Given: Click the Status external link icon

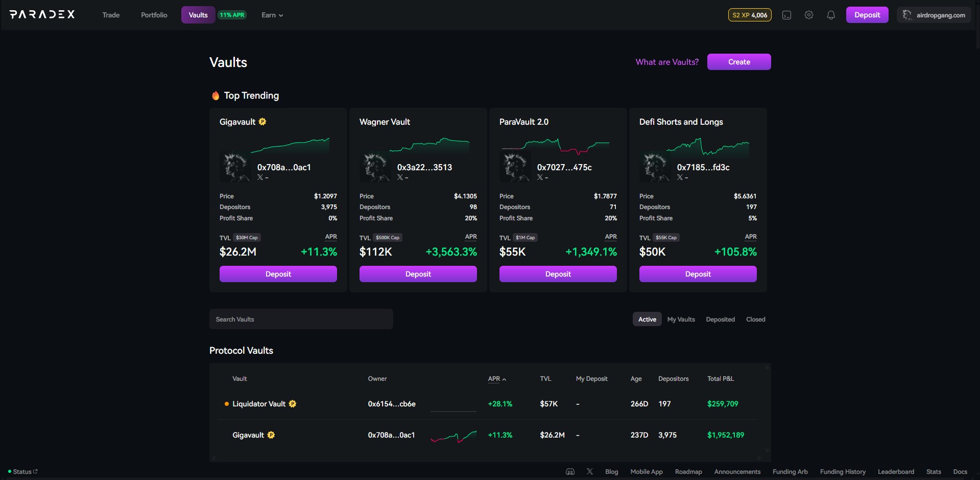Looking at the screenshot, I should (x=35, y=471).
